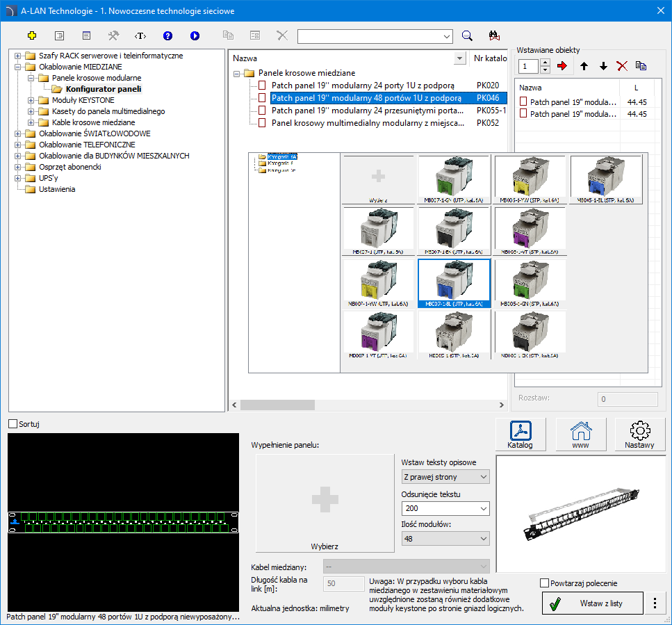Click the red arrow add-to-list icon
Viewport: 672px width, 625px height.
562,66
